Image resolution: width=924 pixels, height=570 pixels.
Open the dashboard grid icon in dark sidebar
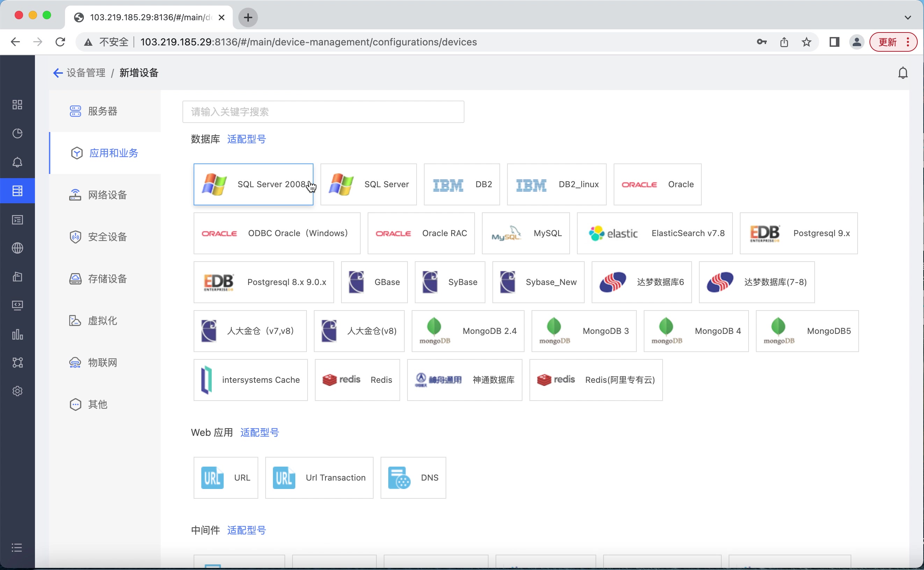17,105
